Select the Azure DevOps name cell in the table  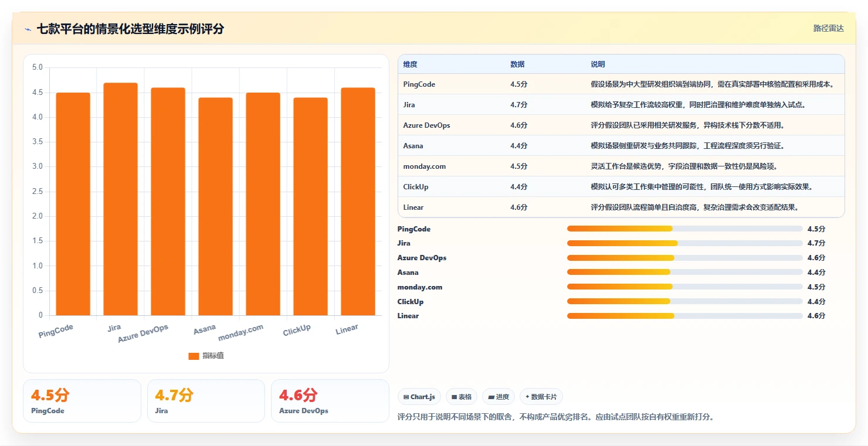(426, 125)
